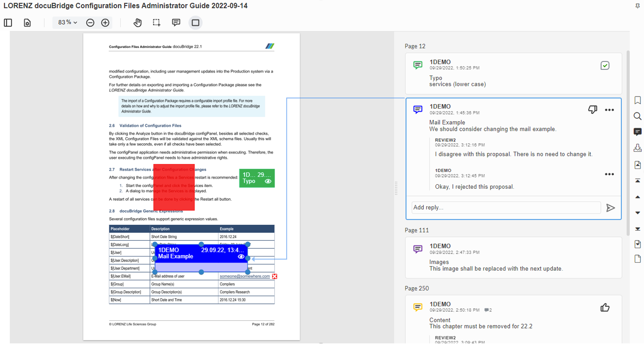Go to previous document icon
This screenshot has height=352, width=644.
[x=638, y=165]
